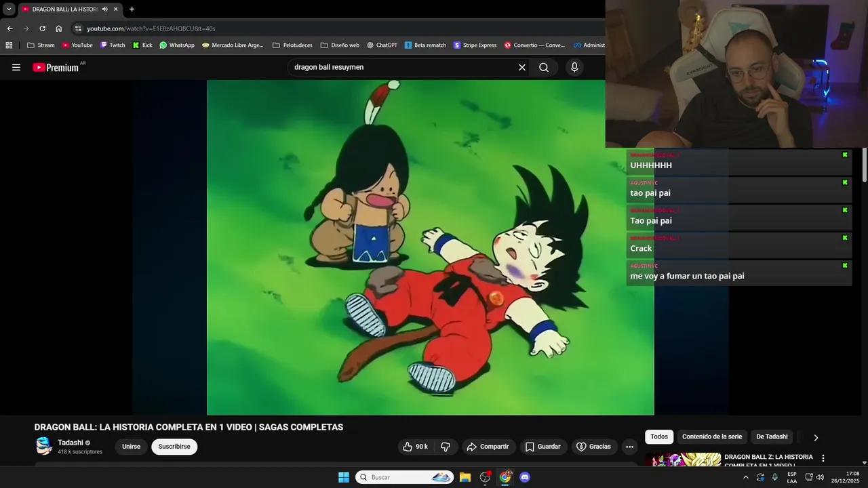The width and height of the screenshot is (868, 488).
Task: Show more filter chips with arrow
Action: click(x=816, y=437)
